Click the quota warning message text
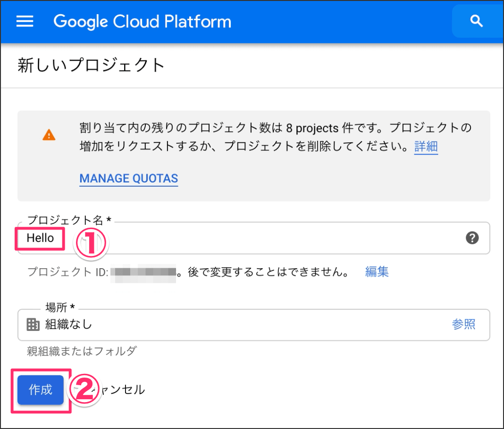Viewport: 504px width, 429px height. [276, 137]
